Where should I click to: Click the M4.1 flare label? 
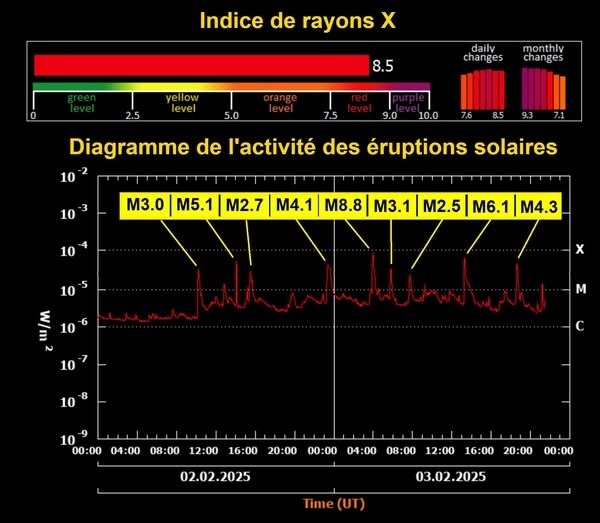(x=294, y=206)
